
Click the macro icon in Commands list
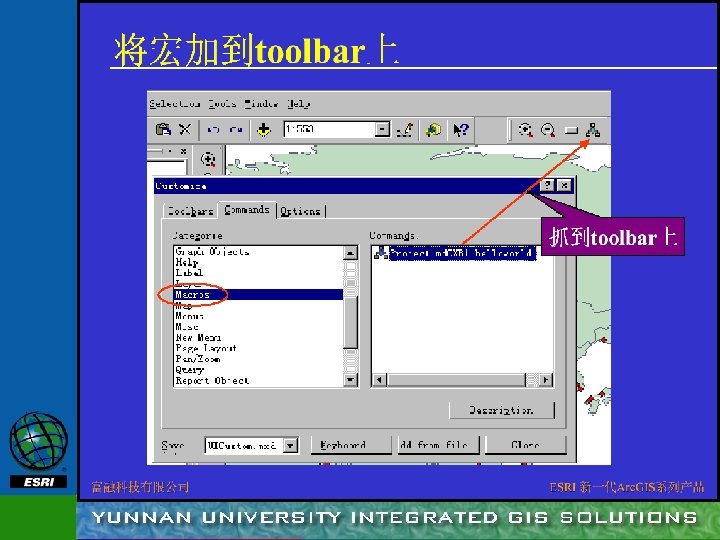click(x=380, y=253)
